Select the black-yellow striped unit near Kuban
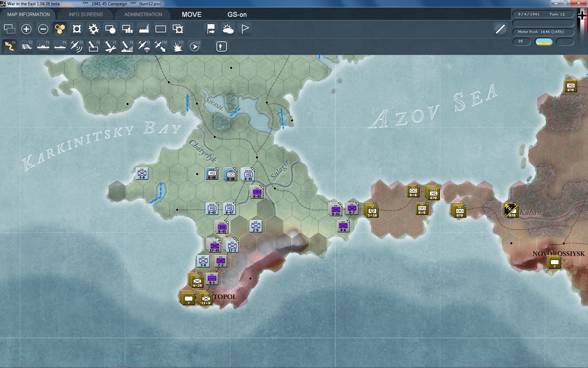This screenshot has width=588, height=368. click(x=511, y=210)
